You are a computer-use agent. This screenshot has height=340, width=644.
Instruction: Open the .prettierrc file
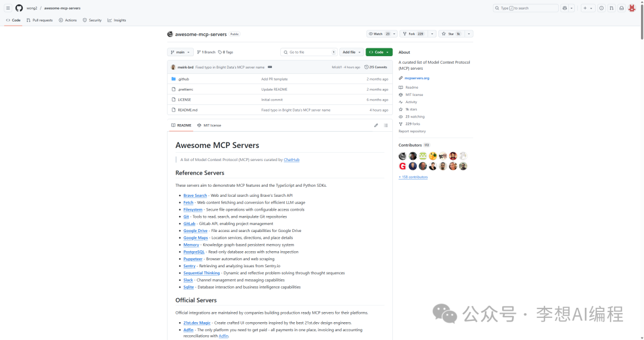185,89
